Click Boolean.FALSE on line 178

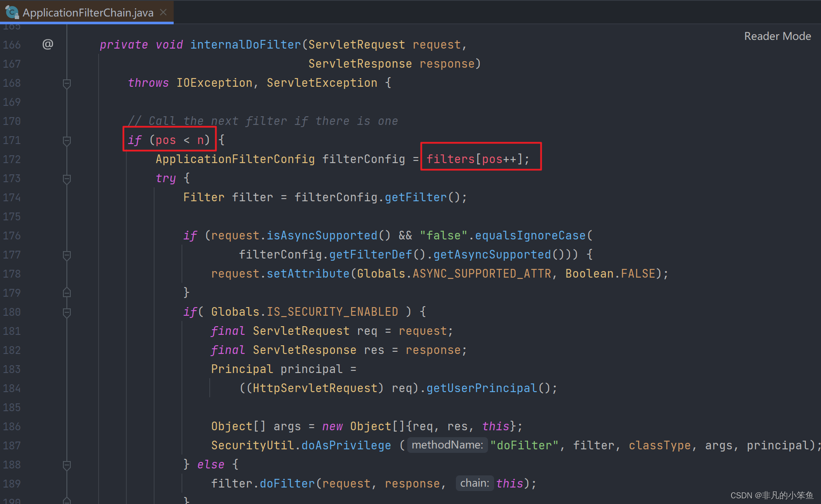click(610, 274)
